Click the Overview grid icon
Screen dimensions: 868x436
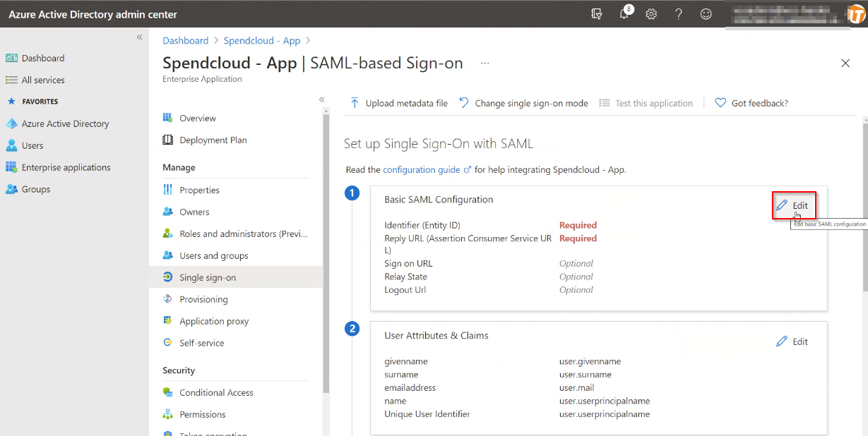[167, 118]
